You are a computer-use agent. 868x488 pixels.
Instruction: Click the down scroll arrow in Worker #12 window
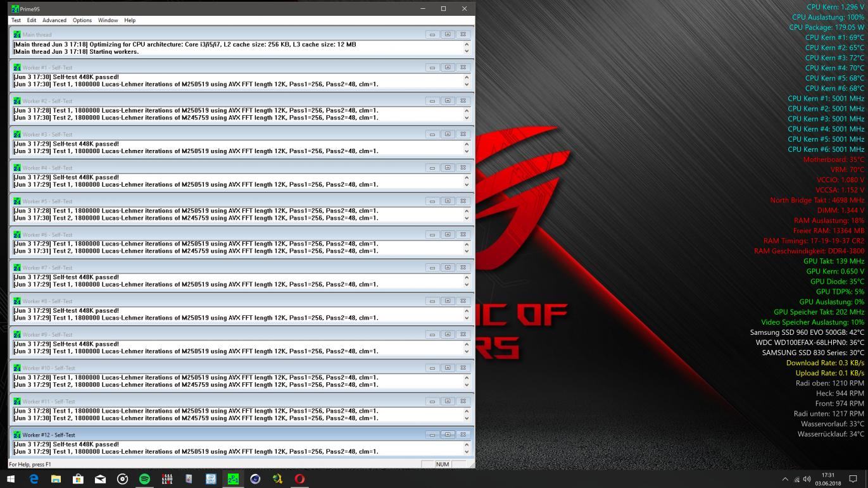point(467,452)
